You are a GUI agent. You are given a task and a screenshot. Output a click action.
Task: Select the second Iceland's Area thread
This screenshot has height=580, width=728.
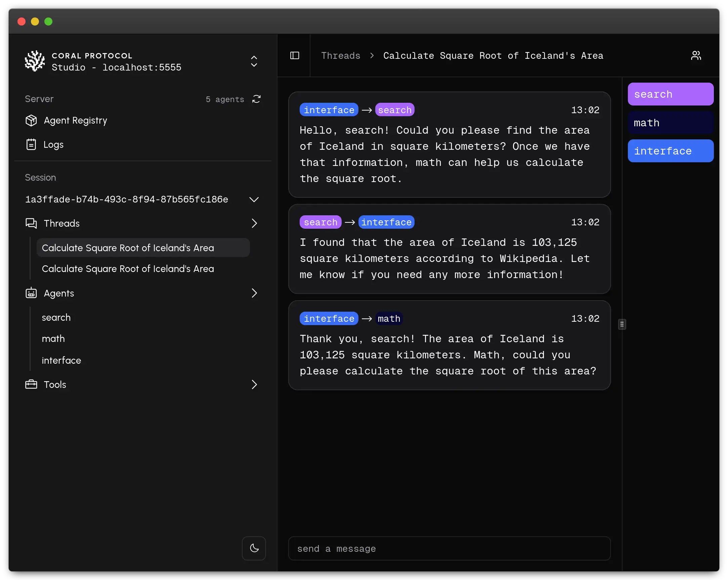pos(128,269)
